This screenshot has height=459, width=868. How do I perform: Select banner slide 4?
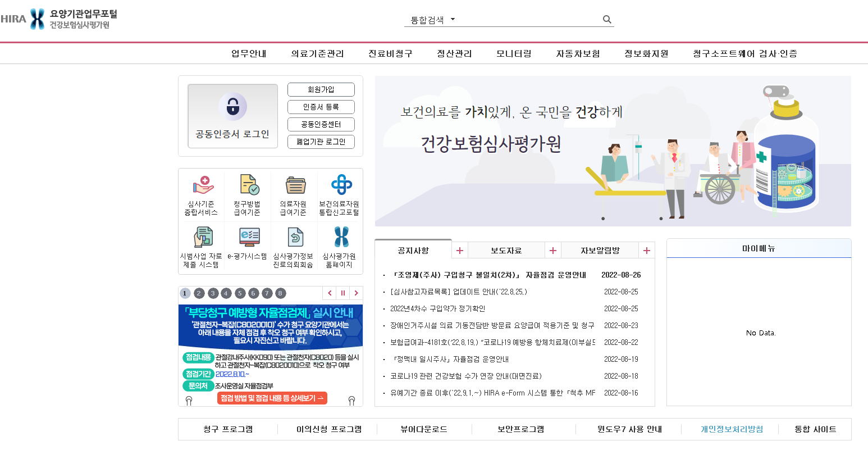[226, 293]
